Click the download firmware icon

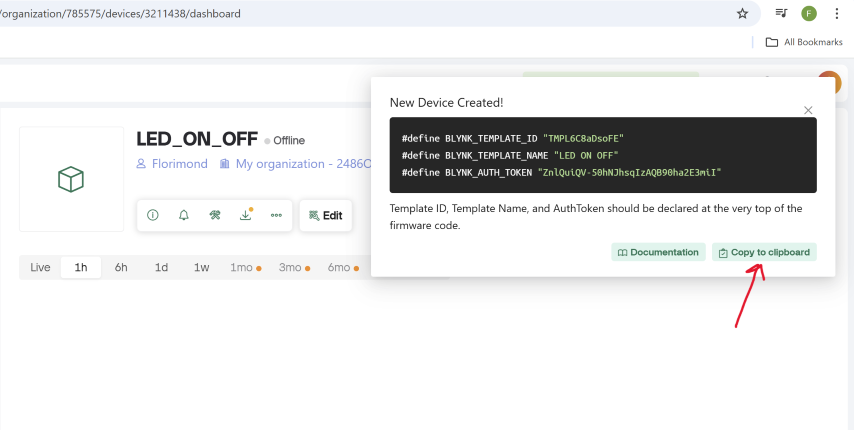coord(246,215)
